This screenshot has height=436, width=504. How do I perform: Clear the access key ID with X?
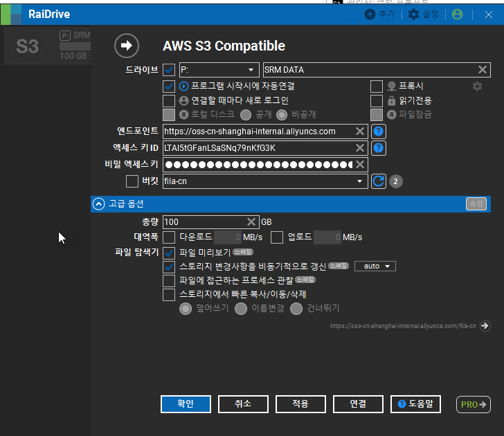tap(360, 148)
